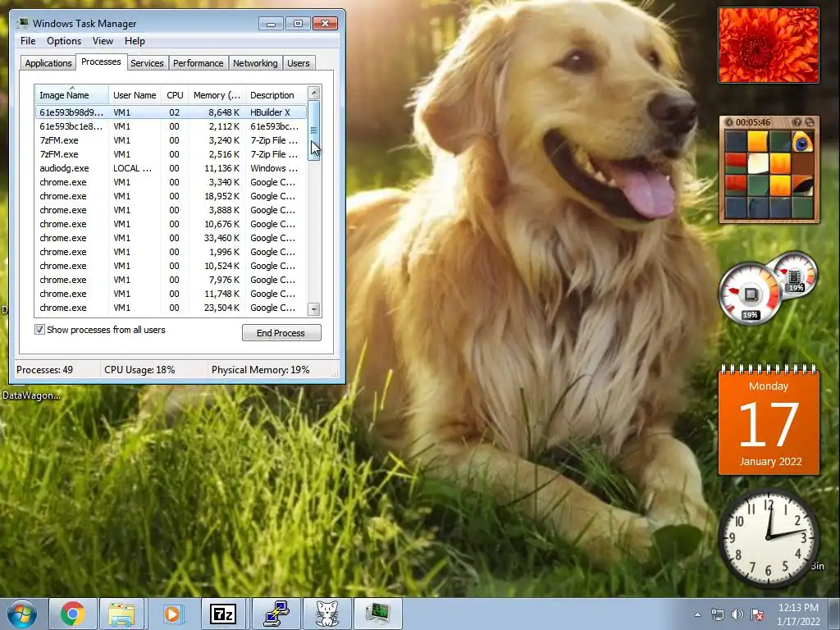
Task: Minimize the Task Manager window
Action: point(271,24)
